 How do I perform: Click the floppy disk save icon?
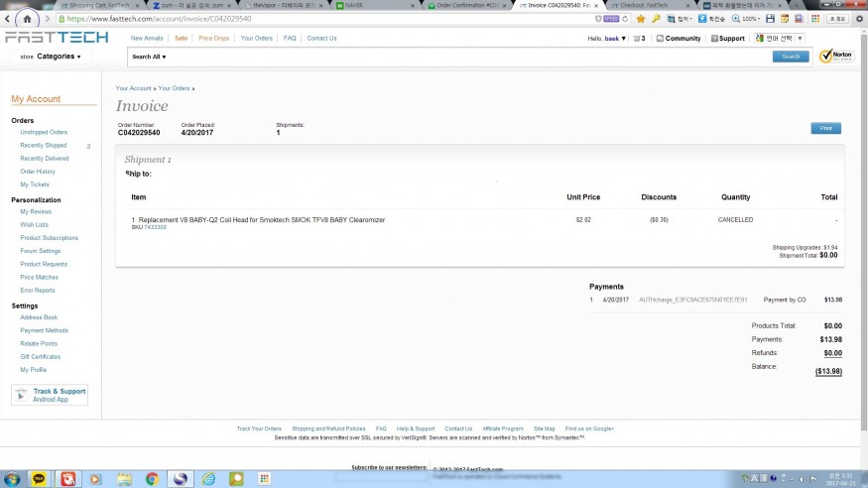[x=770, y=19]
